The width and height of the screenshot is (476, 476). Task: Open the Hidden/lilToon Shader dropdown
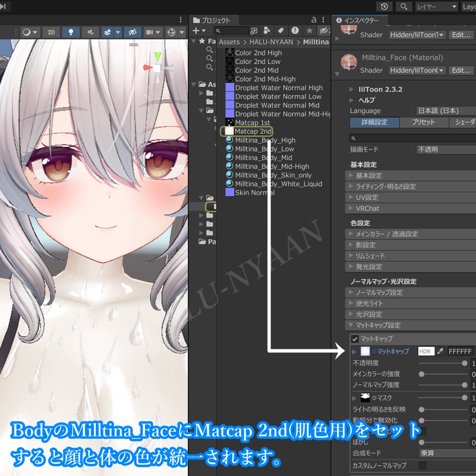coord(417,70)
